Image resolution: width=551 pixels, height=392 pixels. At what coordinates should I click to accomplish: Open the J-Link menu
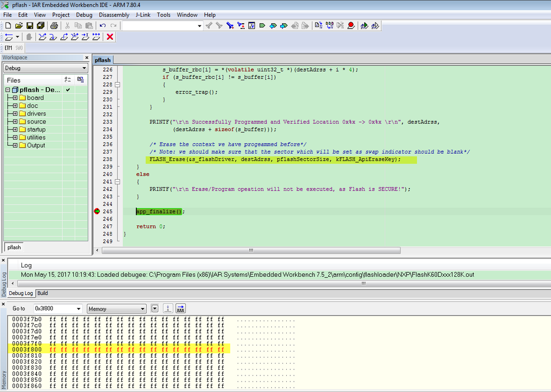[143, 15]
